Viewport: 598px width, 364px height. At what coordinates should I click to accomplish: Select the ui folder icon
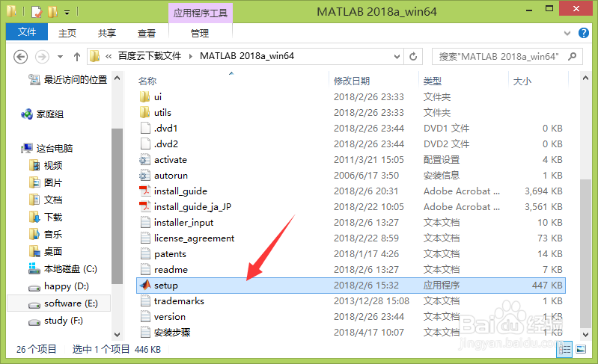pos(144,96)
